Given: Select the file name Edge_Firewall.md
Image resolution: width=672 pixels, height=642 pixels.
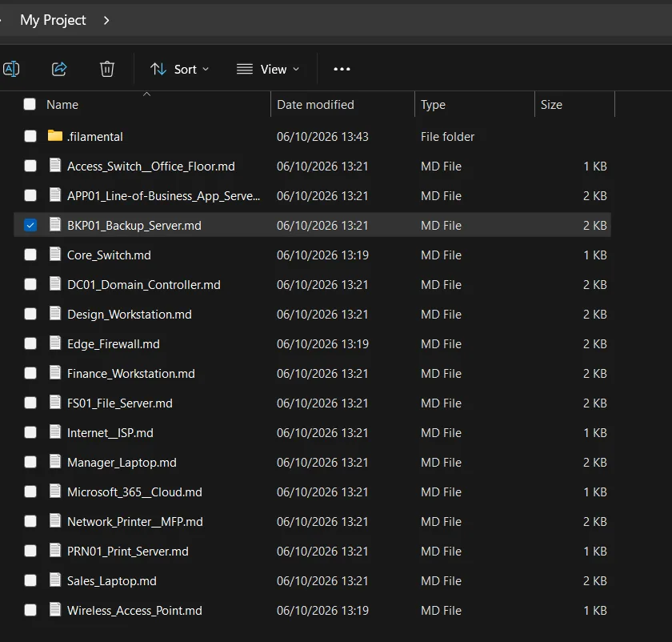Looking at the screenshot, I should coord(114,343).
